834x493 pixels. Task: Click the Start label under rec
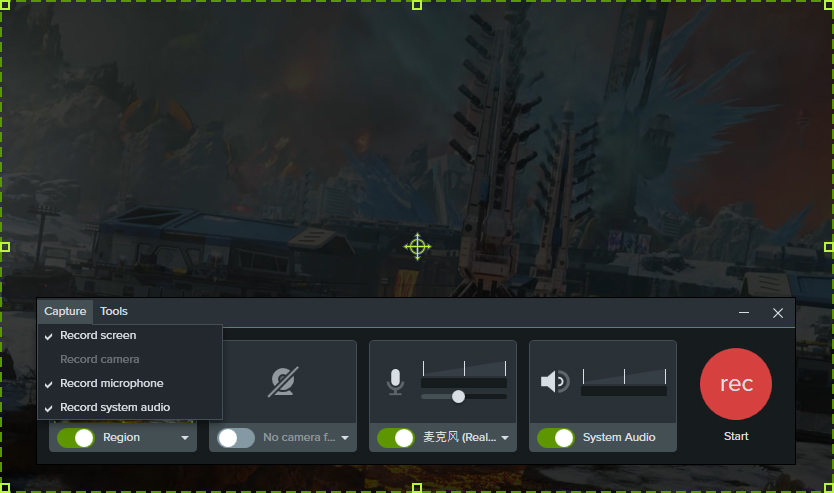pyautogui.click(x=736, y=436)
